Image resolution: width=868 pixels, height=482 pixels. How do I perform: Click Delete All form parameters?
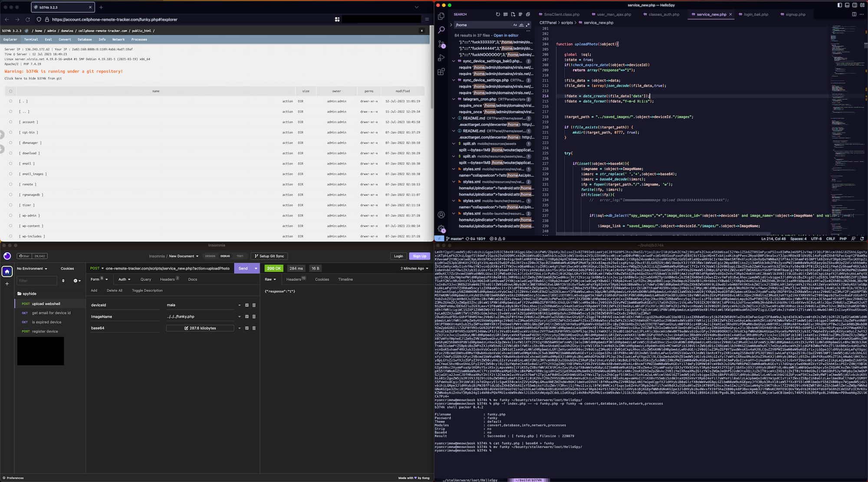(115, 291)
